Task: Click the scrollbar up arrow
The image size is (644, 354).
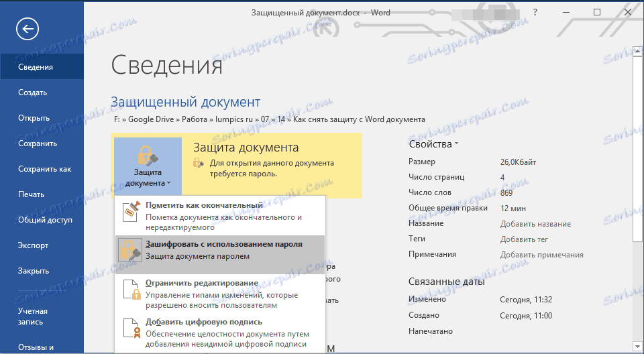Action: 637,52
